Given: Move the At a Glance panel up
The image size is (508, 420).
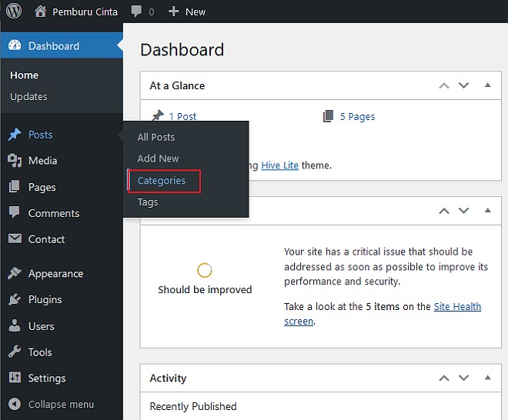Looking at the screenshot, I should point(443,85).
